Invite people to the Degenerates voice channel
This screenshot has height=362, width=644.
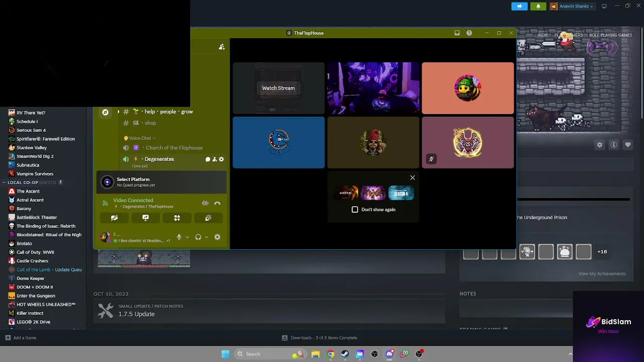point(214,159)
